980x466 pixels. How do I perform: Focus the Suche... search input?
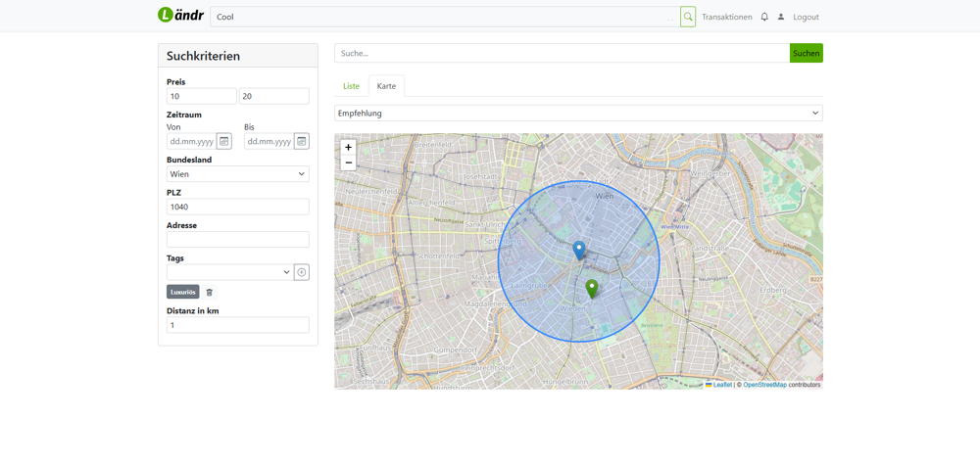562,53
